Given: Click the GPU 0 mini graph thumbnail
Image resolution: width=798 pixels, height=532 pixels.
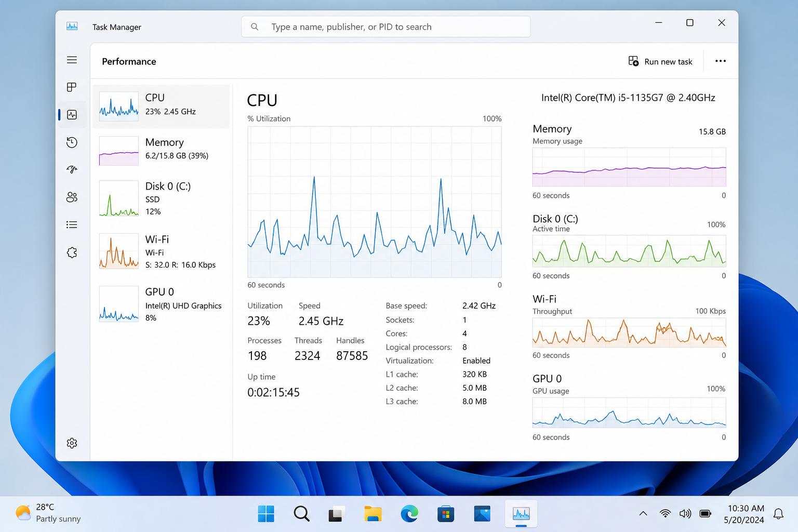Looking at the screenshot, I should click(119, 304).
